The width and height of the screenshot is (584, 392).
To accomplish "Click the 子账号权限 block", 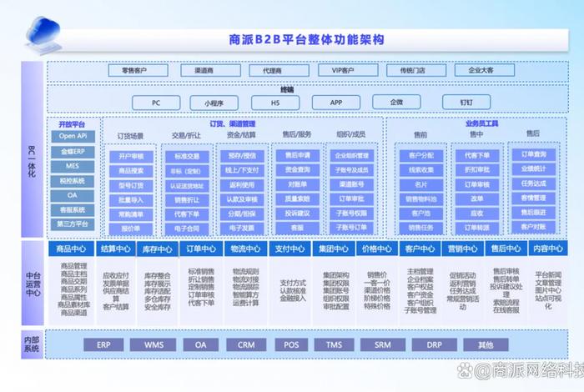I will (351, 214).
